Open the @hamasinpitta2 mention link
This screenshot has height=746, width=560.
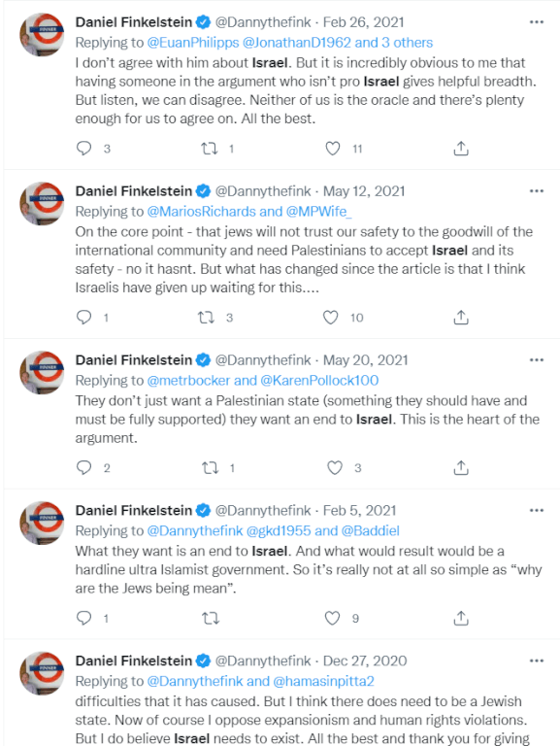tap(324, 681)
